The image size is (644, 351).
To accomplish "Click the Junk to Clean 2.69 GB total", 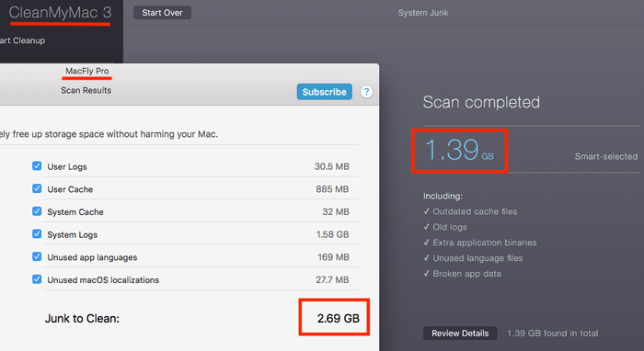I will pos(338,318).
